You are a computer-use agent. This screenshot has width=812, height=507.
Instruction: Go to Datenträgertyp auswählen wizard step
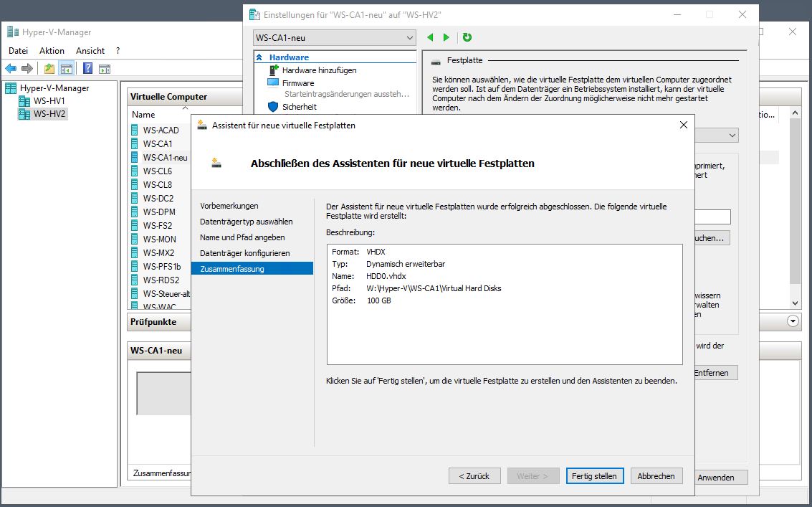247,222
